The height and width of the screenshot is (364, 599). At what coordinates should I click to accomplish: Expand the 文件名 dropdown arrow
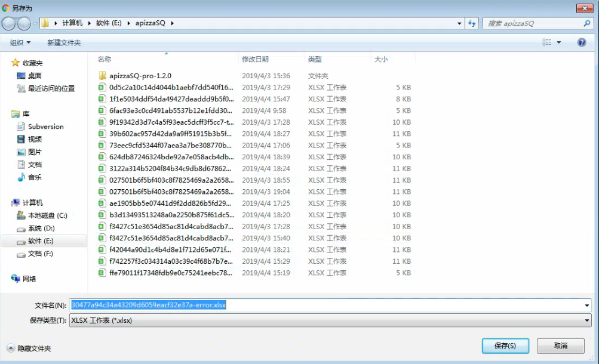click(x=587, y=306)
